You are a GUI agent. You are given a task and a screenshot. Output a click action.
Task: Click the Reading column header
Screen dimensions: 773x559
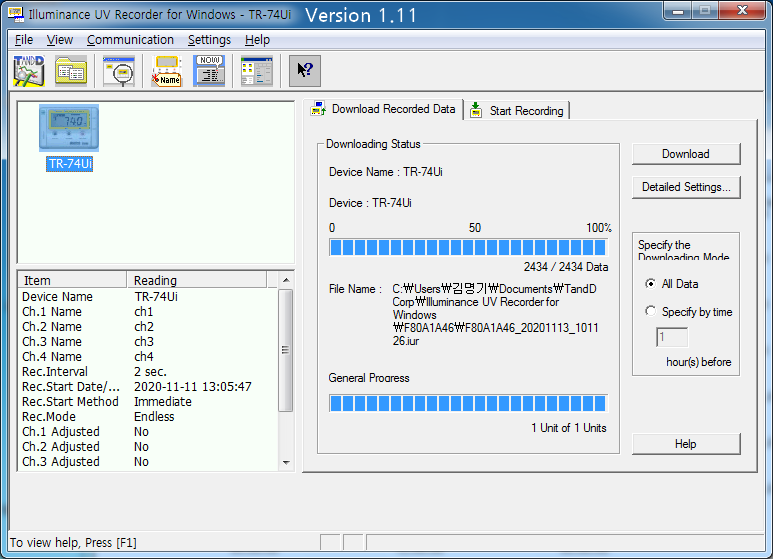tap(197, 280)
